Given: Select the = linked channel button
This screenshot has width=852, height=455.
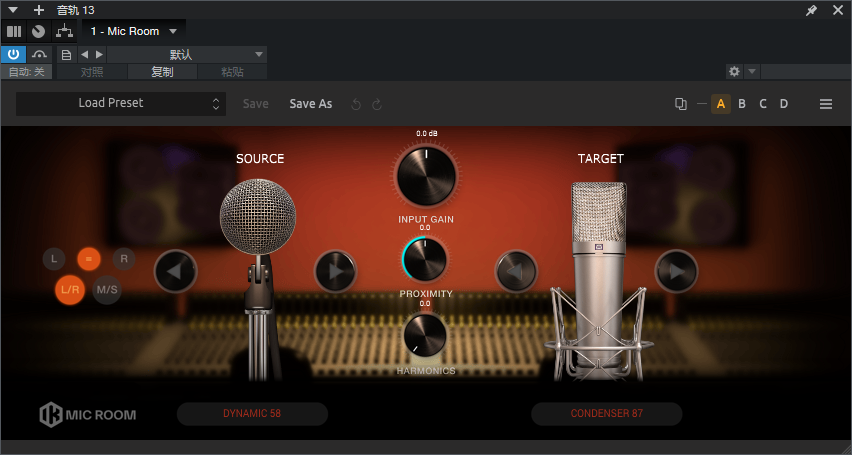Looking at the screenshot, I should pos(89,259).
